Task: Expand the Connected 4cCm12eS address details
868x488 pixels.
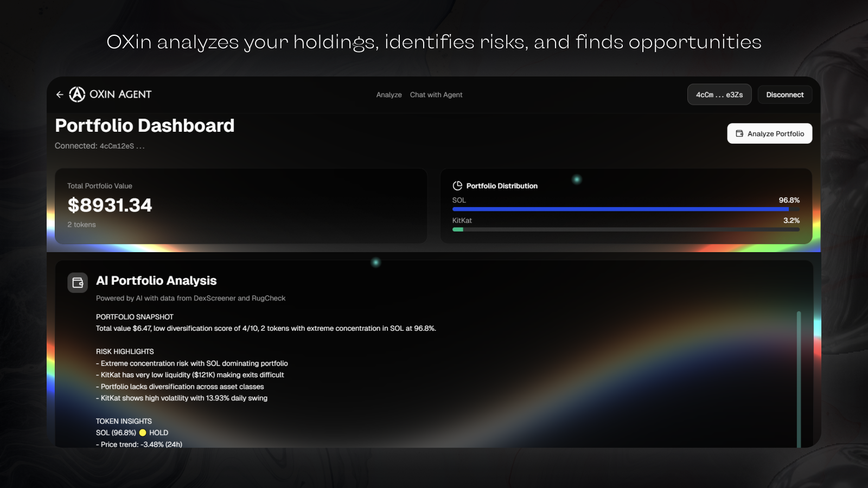Action: [99, 145]
